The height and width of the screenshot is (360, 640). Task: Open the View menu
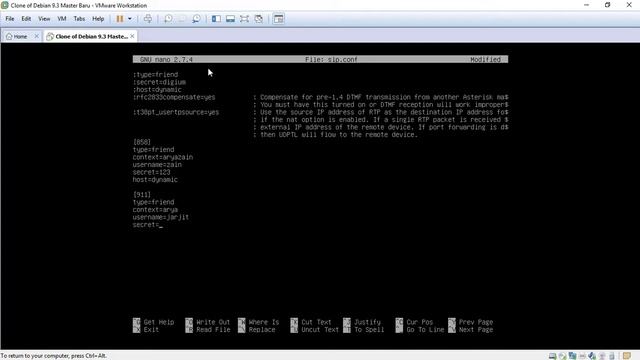point(44,19)
